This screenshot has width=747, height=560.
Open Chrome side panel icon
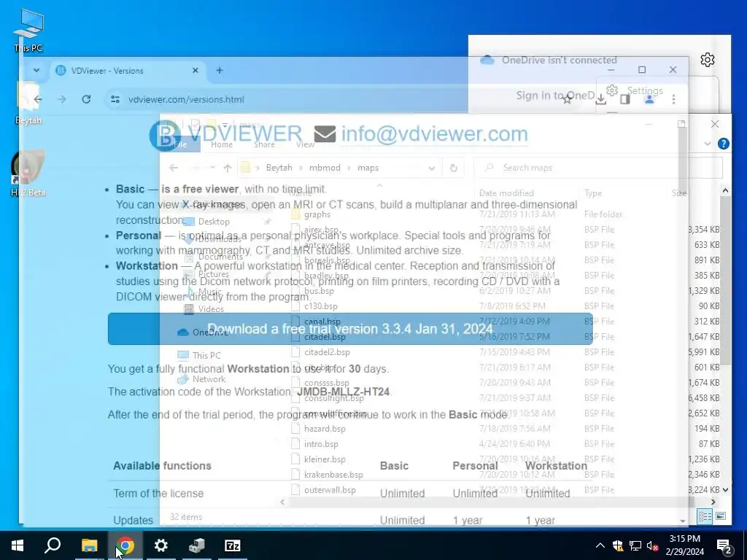pos(625,99)
